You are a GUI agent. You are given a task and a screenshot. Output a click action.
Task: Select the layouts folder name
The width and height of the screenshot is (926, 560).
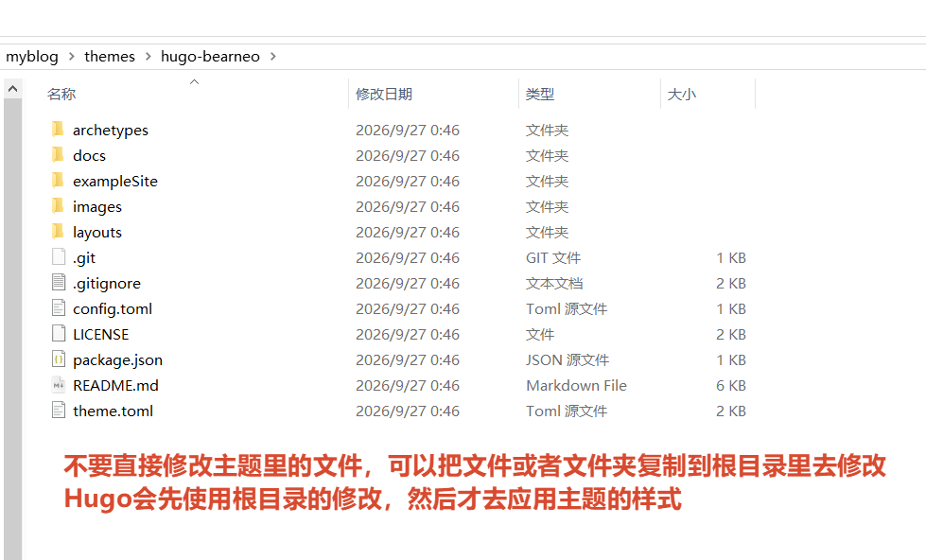97,232
